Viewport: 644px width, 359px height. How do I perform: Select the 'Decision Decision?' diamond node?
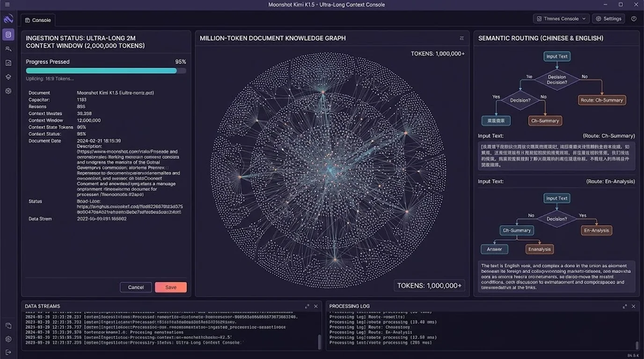point(556,79)
